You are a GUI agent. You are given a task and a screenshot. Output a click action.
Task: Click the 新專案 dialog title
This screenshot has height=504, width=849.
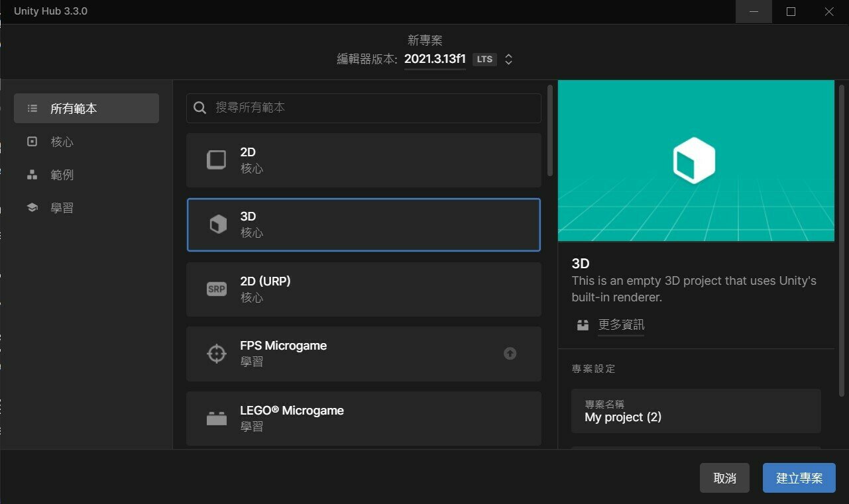pos(425,40)
